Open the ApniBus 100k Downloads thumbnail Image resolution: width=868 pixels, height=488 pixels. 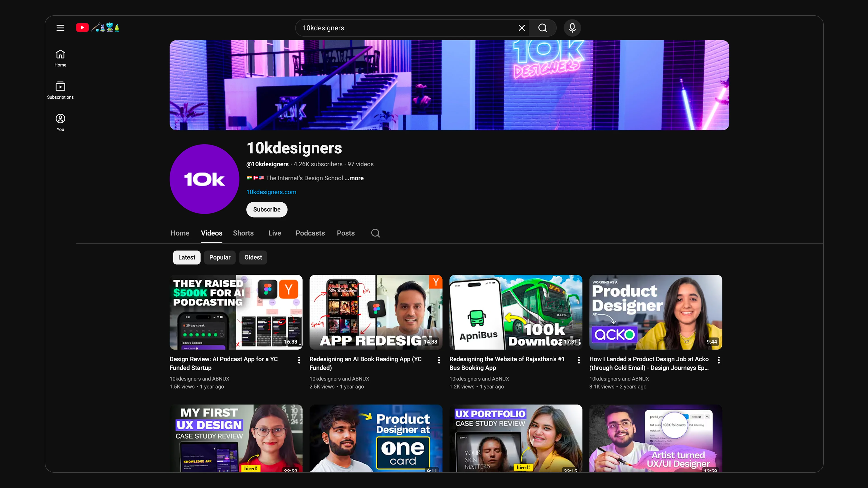pyautogui.click(x=516, y=312)
